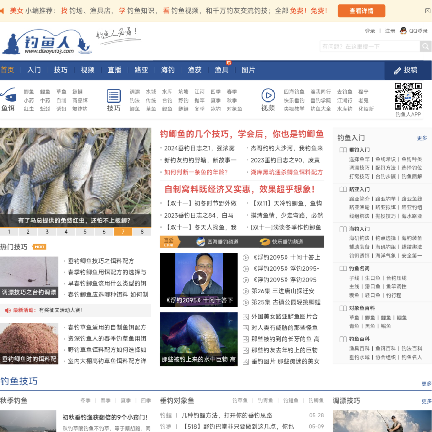This screenshot has width=432, height=432.
Task: Show carousel slide 1
Action: pyautogui.click(x=9, y=232)
